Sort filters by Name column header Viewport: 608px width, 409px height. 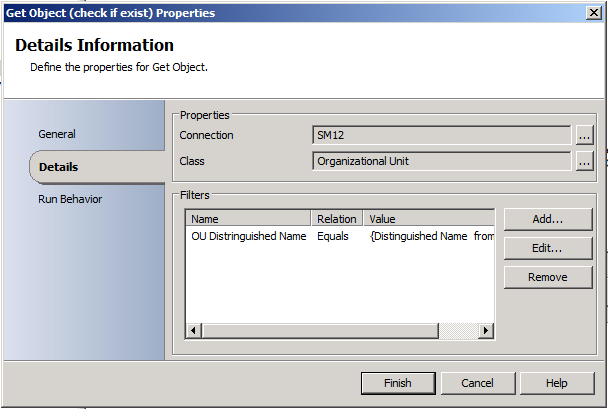[248, 219]
